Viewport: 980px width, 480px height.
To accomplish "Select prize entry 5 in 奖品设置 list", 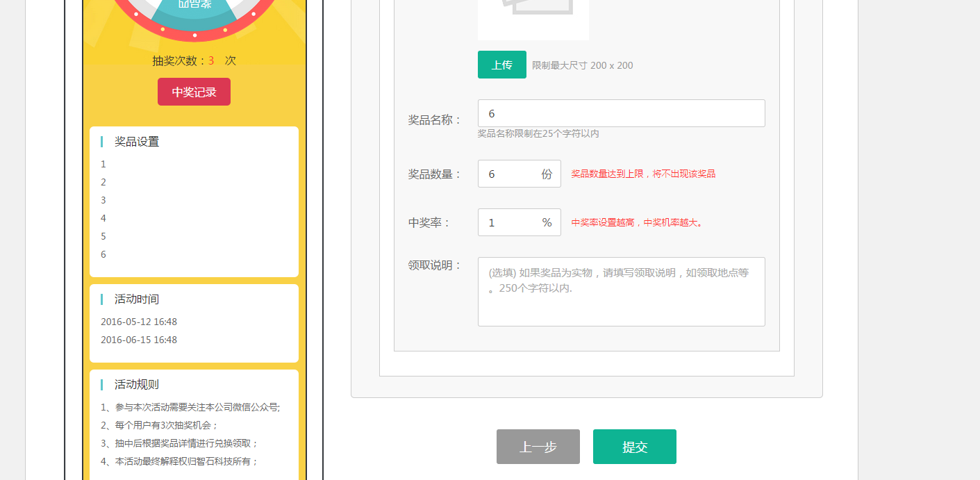I will point(103,236).
